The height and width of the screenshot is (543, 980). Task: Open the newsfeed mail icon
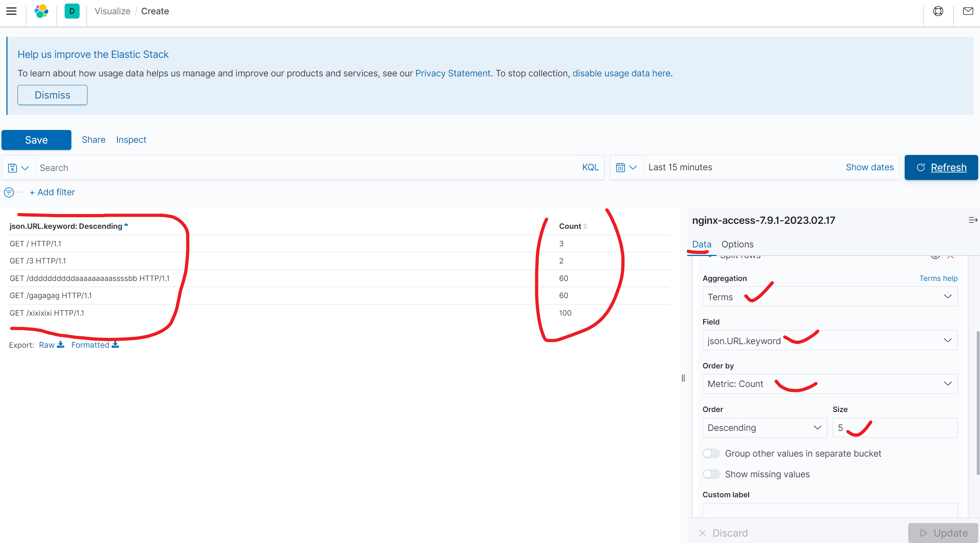coord(968,11)
